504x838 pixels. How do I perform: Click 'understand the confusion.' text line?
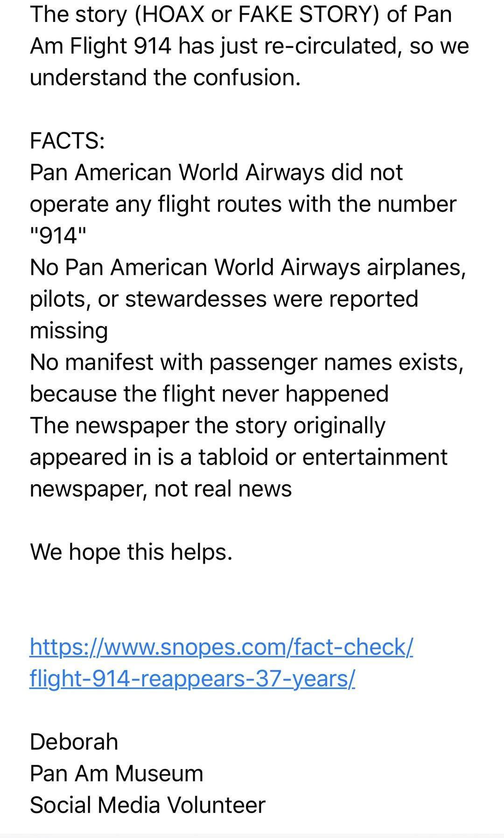click(165, 77)
